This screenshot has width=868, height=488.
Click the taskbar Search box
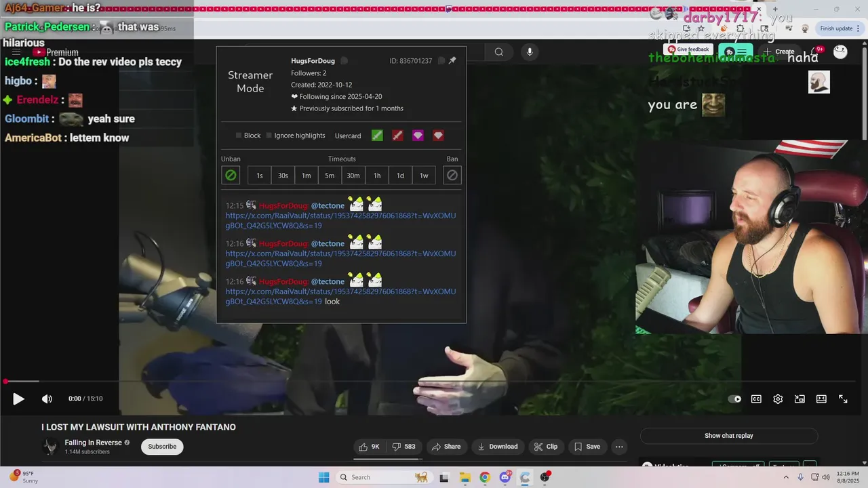point(384,477)
